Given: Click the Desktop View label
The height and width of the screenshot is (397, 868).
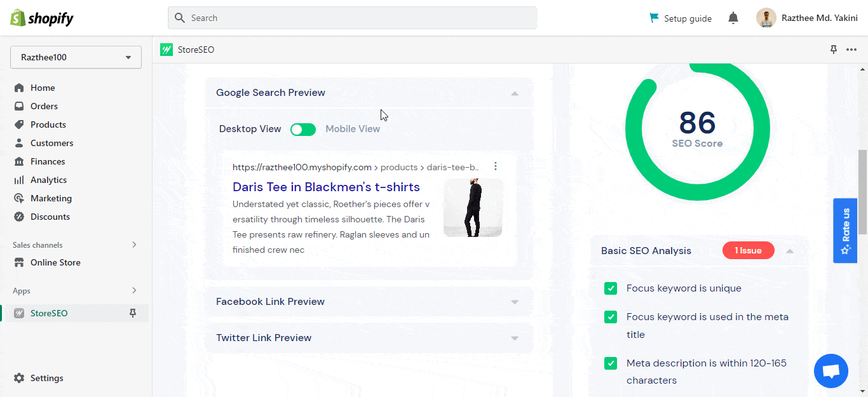Looking at the screenshot, I should pyautogui.click(x=250, y=129).
